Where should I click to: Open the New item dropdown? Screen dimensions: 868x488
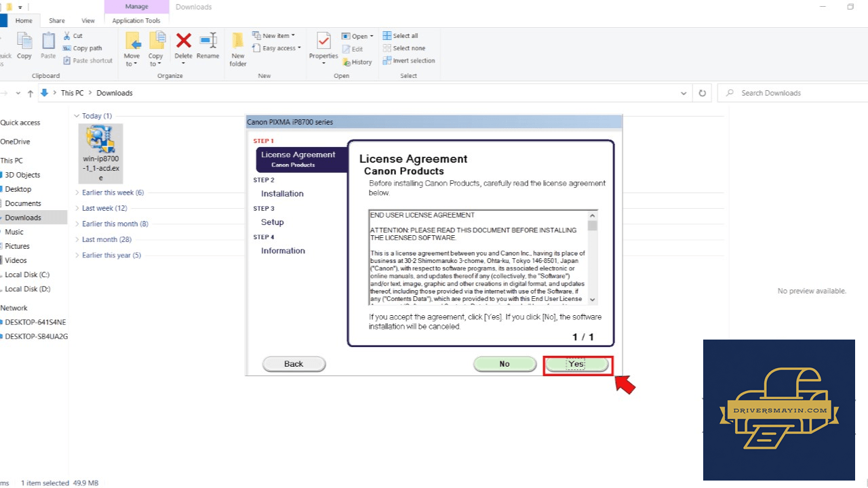273,36
